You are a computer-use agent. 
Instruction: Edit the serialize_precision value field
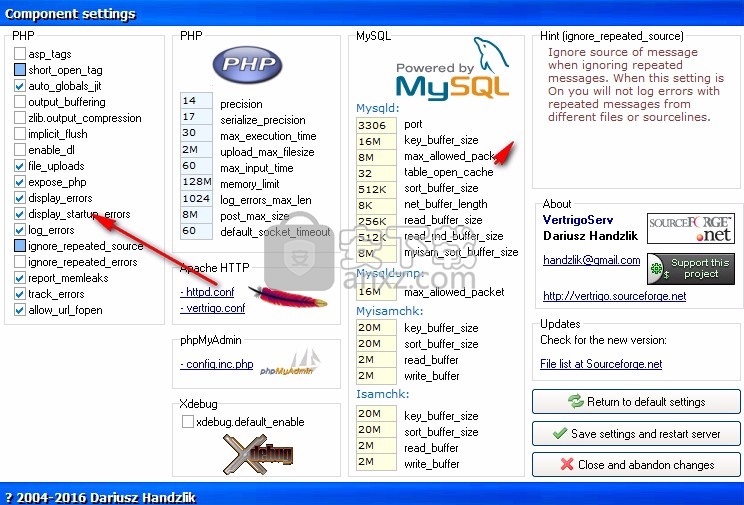pyautogui.click(x=196, y=117)
